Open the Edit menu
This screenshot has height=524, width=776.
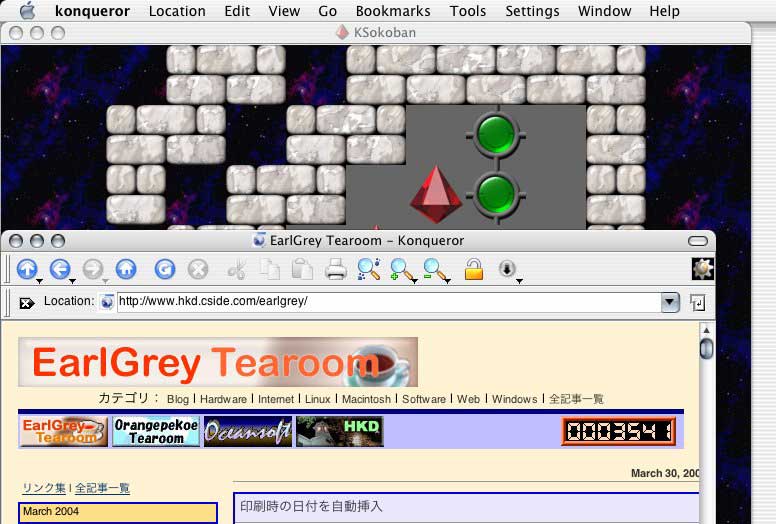pyautogui.click(x=237, y=11)
